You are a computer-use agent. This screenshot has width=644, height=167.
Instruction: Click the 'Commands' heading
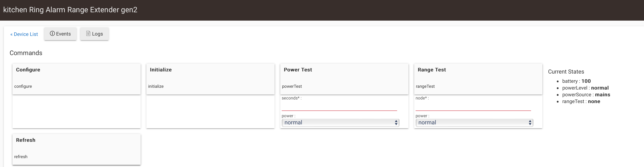[x=26, y=53]
